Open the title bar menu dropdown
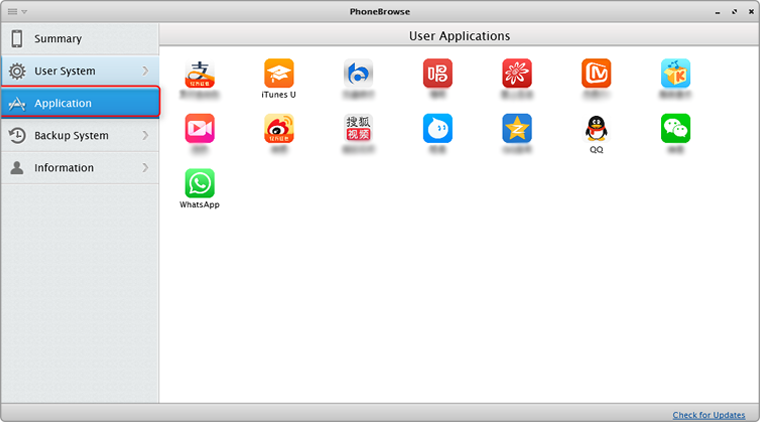Screen dimensions: 760x422 (17, 11)
